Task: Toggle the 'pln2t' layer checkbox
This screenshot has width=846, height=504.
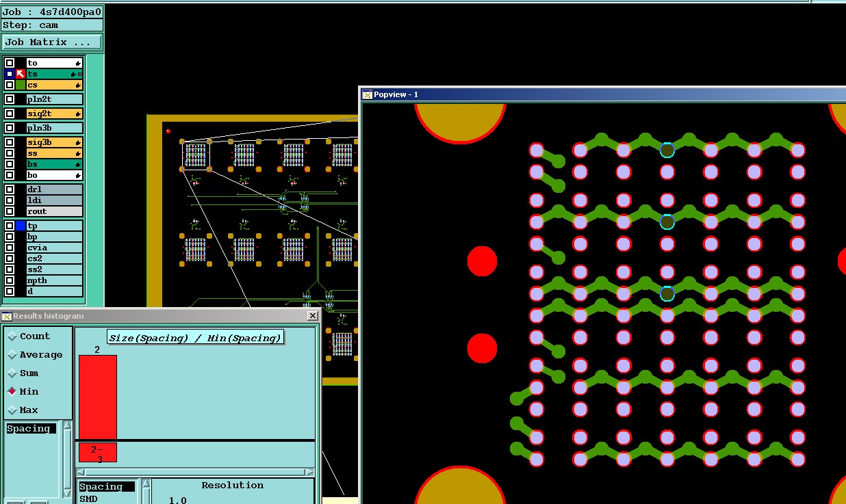Action: tap(10, 99)
